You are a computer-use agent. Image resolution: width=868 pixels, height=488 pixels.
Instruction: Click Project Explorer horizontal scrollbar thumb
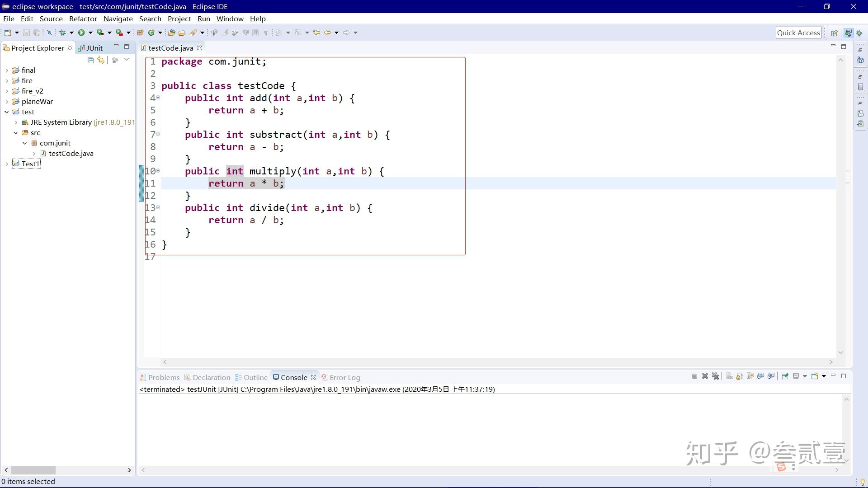[33, 470]
